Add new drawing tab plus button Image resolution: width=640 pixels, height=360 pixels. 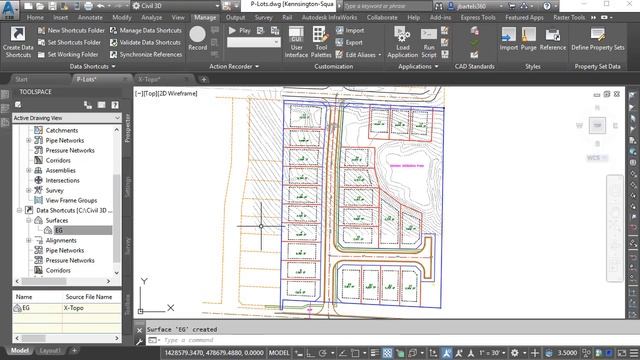coord(204,79)
